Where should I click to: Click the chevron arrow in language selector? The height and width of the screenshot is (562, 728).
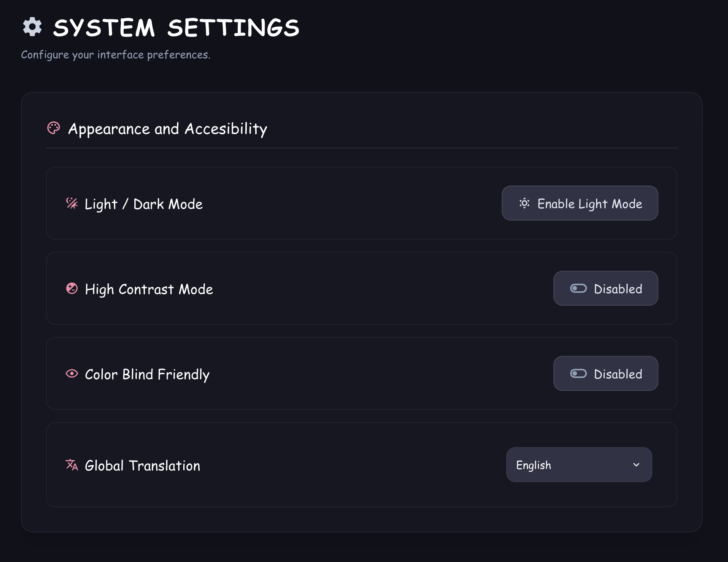click(636, 465)
